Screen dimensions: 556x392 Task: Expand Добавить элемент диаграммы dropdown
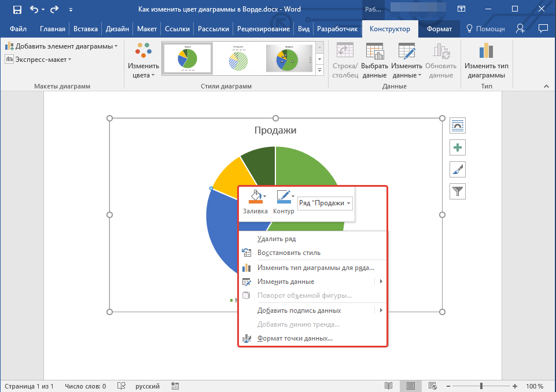click(61, 46)
